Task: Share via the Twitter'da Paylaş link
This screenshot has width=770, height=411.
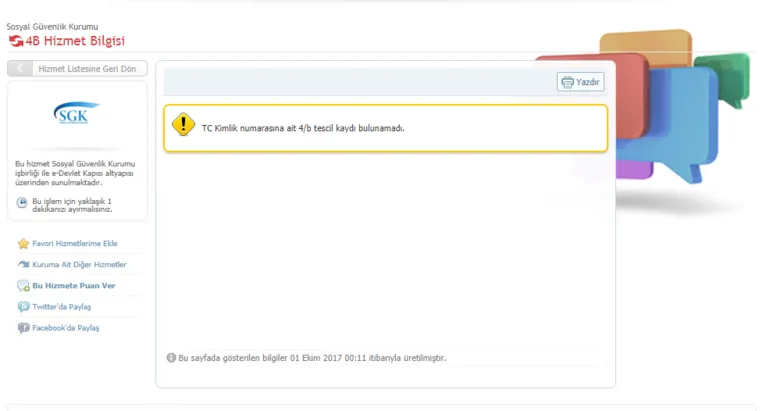Action: pos(61,307)
